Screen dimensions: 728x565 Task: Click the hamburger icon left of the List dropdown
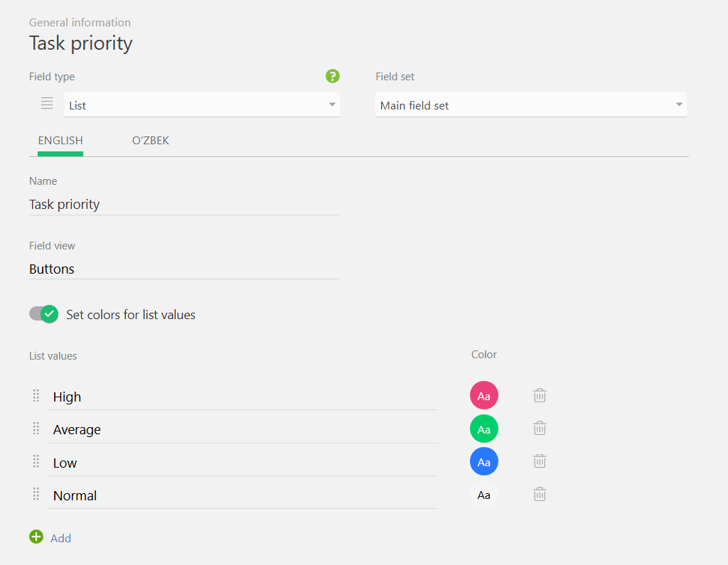coord(46,103)
